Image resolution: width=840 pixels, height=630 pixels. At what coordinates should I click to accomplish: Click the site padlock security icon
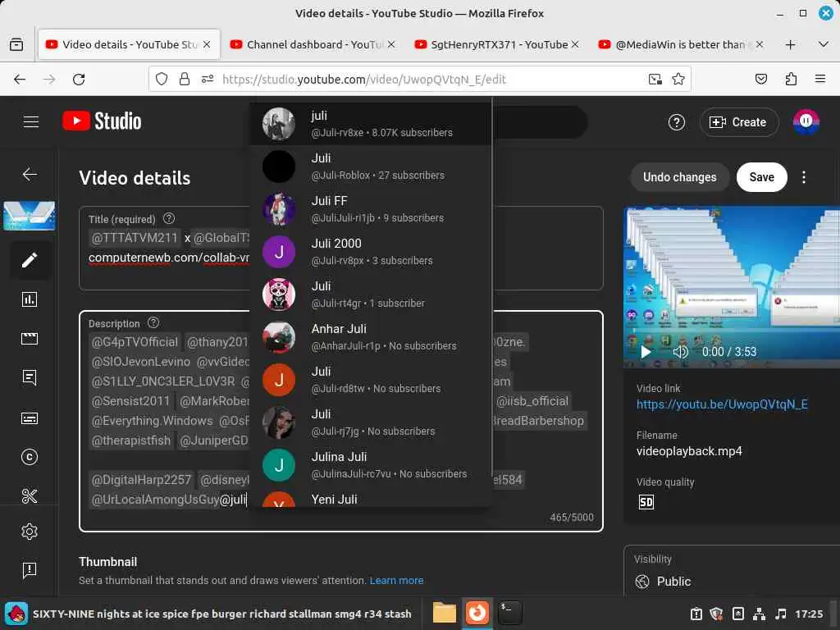pyautogui.click(x=185, y=80)
